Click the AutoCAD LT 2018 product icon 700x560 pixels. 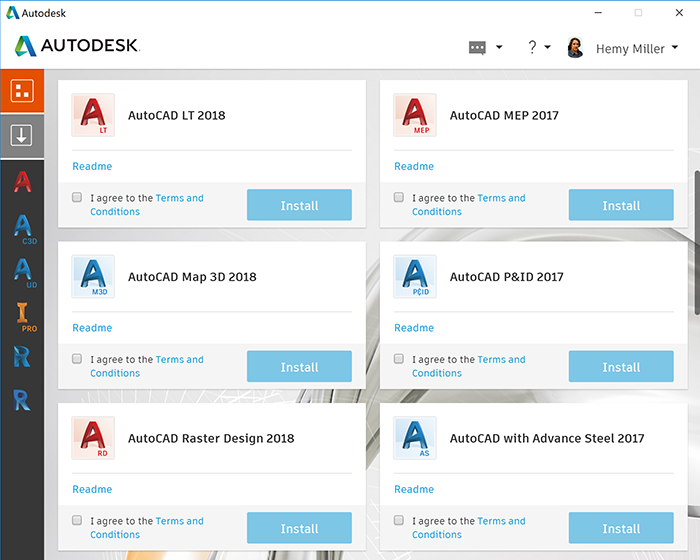point(93,115)
